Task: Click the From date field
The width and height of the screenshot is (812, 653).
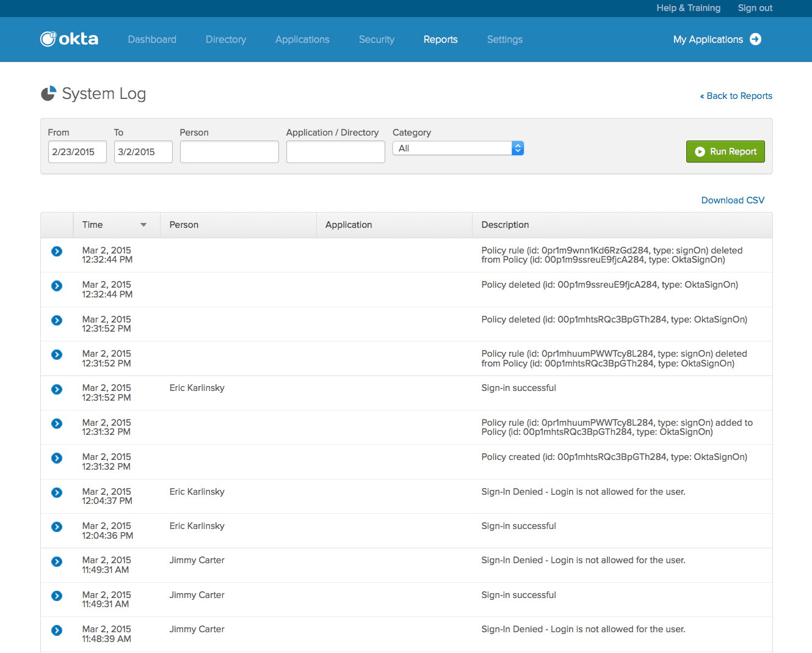Action: (78, 152)
